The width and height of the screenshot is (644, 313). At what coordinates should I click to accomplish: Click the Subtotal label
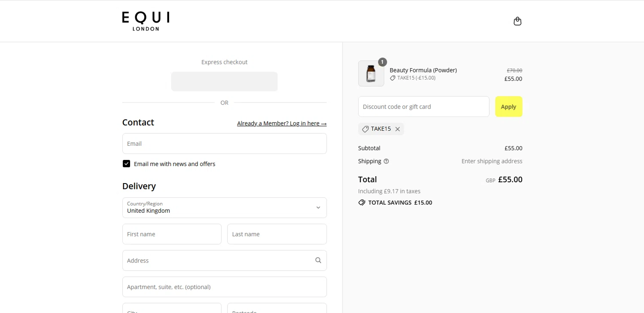click(369, 148)
